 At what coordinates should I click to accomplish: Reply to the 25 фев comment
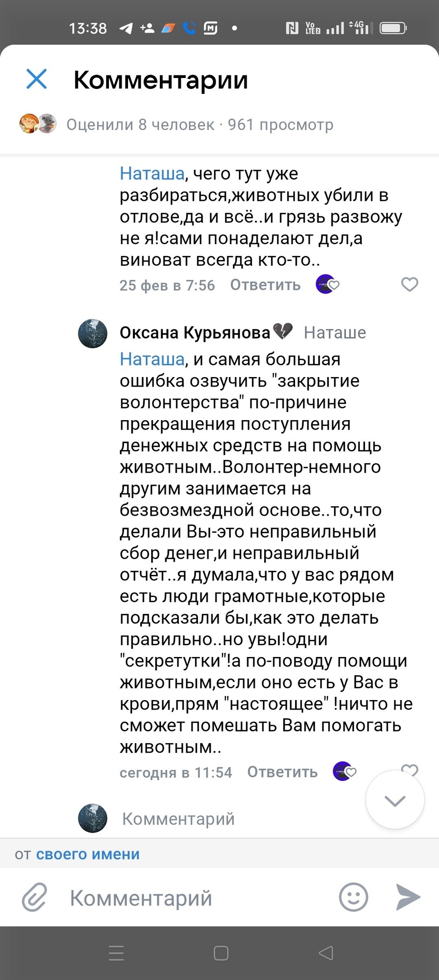coord(265,285)
